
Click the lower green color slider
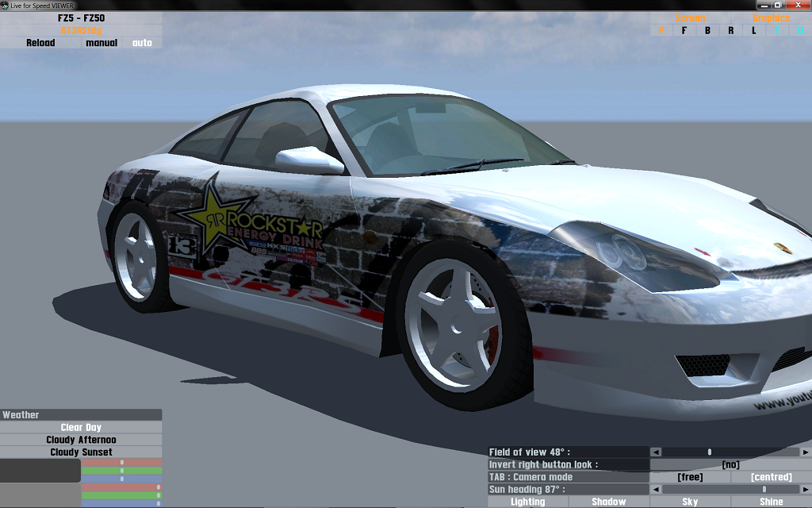click(121, 495)
